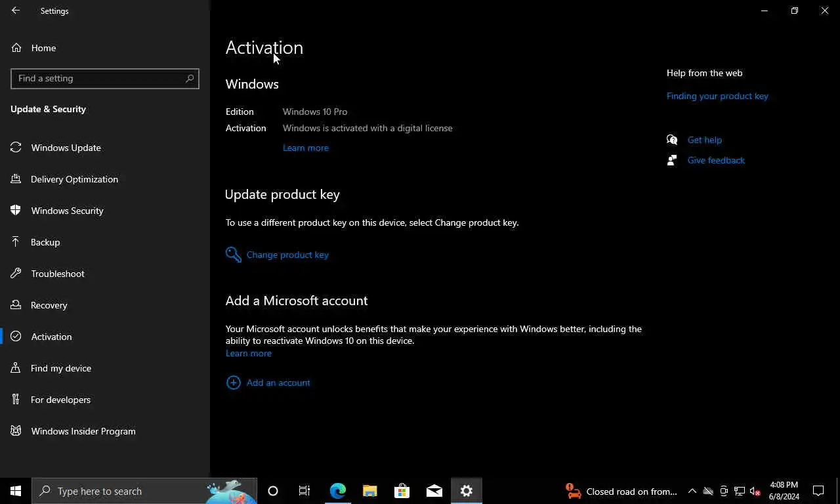Open Windows Security from the sidebar
This screenshot has width=840, height=504.
[x=105, y=211]
